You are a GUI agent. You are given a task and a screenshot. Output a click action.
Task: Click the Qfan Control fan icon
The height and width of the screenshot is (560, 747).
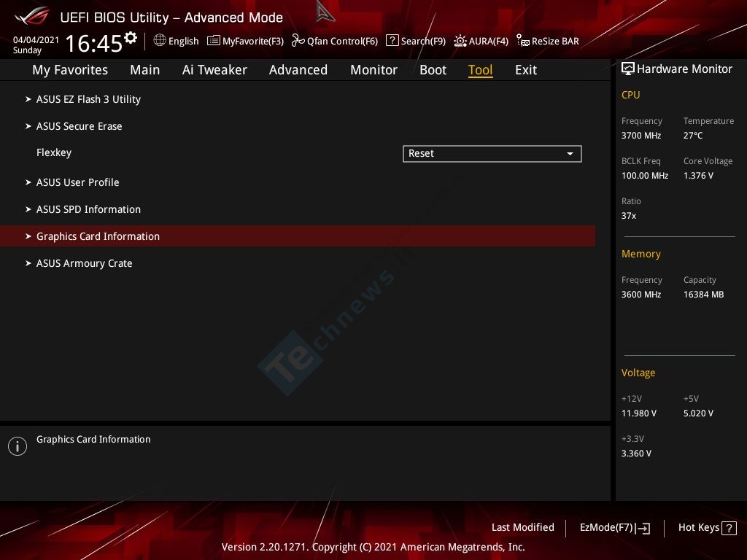[x=298, y=41]
